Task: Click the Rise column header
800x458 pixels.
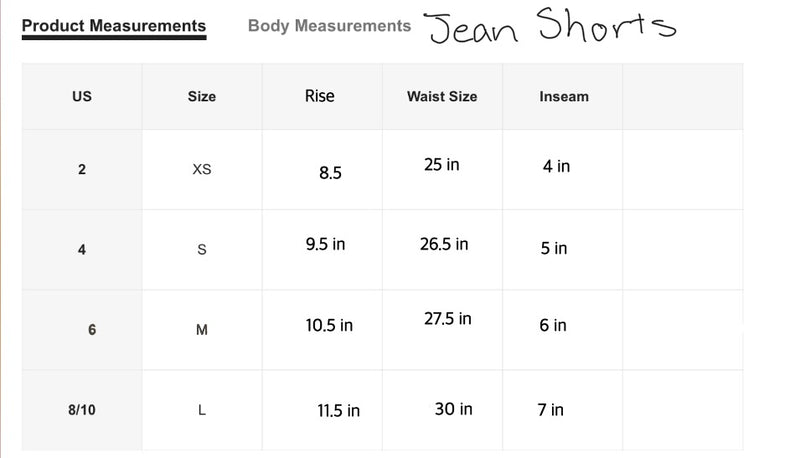Action: pos(319,96)
